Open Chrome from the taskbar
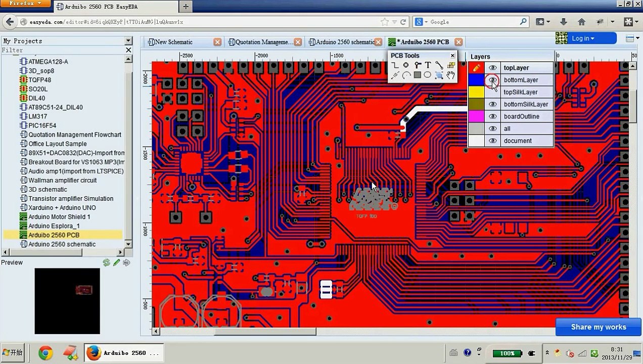The width and height of the screenshot is (643, 364). (45, 353)
